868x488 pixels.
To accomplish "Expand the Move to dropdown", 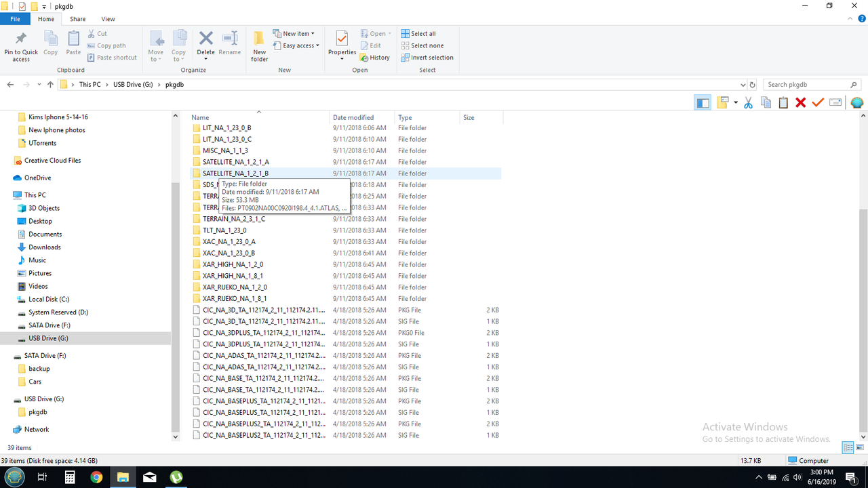I will (x=157, y=58).
